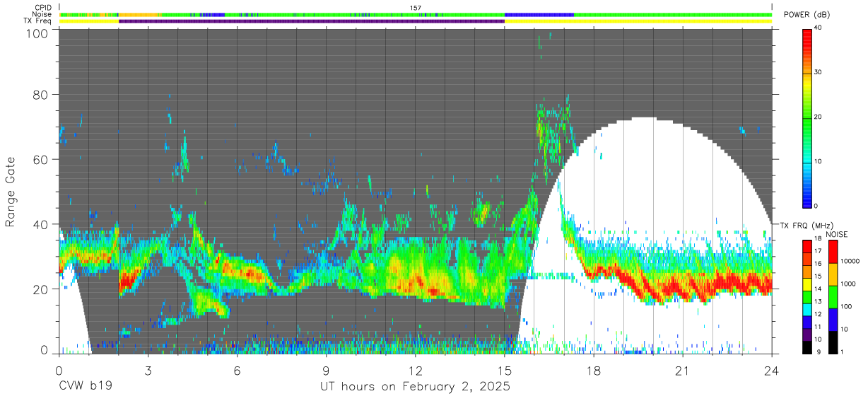The height and width of the screenshot is (401, 868).
Task: Click the 1 label on the NOISE legend
Action: pos(841,351)
